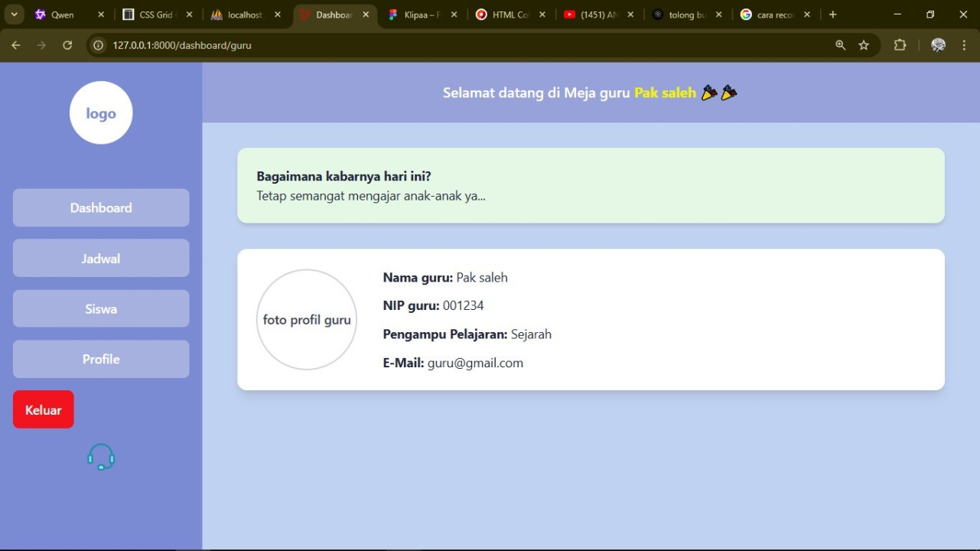
Task: Expand the tab search dropdown arrow
Action: [14, 15]
